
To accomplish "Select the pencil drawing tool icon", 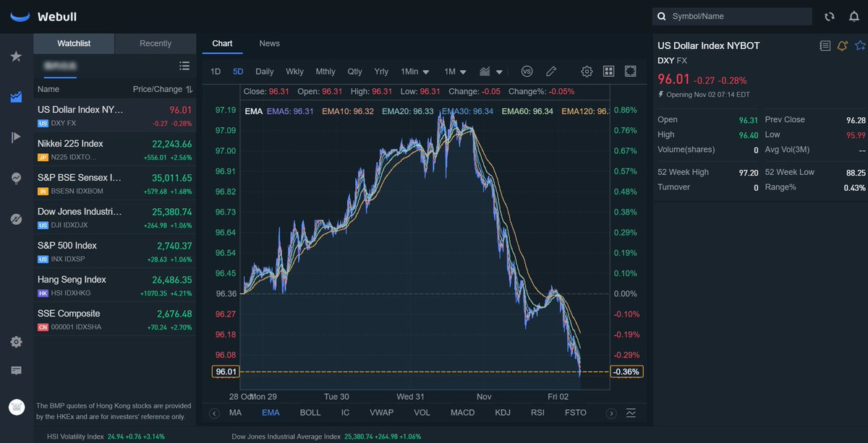I will coord(551,72).
